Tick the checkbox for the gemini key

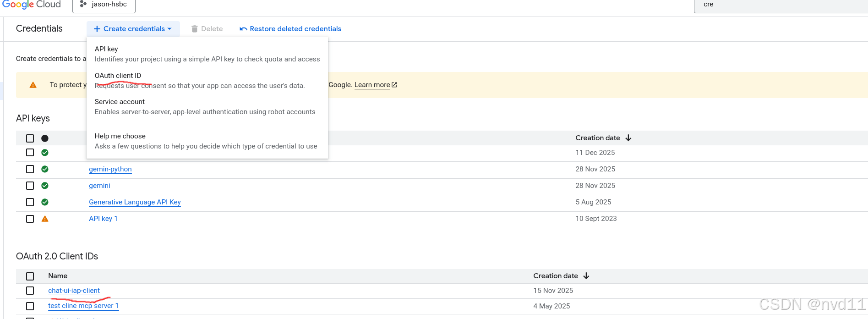point(30,186)
